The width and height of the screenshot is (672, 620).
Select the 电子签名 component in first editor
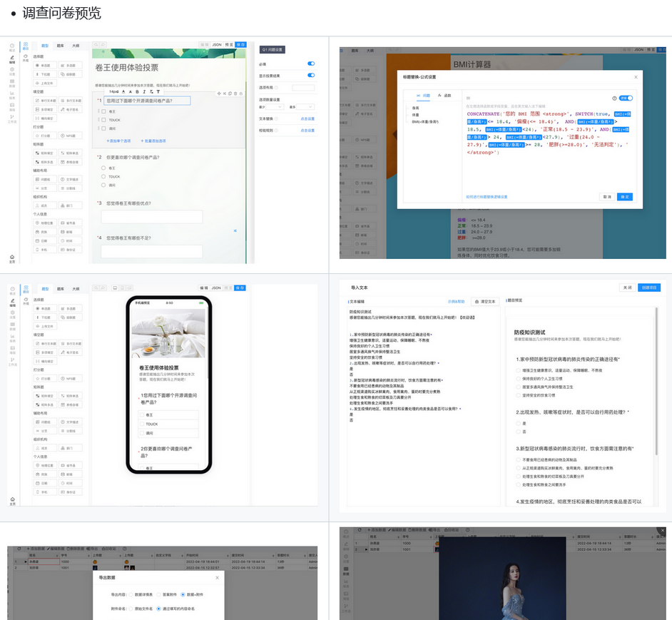[71, 109]
